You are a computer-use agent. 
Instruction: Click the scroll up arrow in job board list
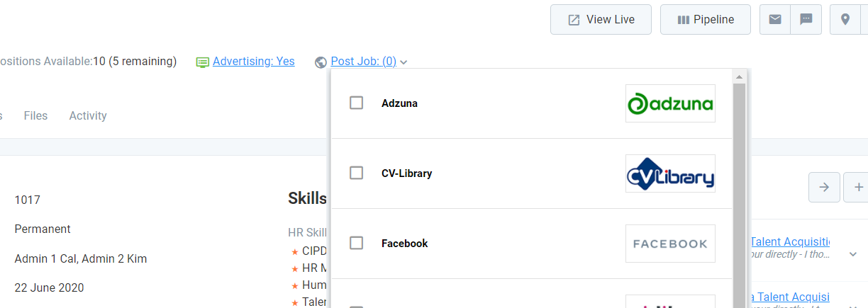tap(739, 76)
